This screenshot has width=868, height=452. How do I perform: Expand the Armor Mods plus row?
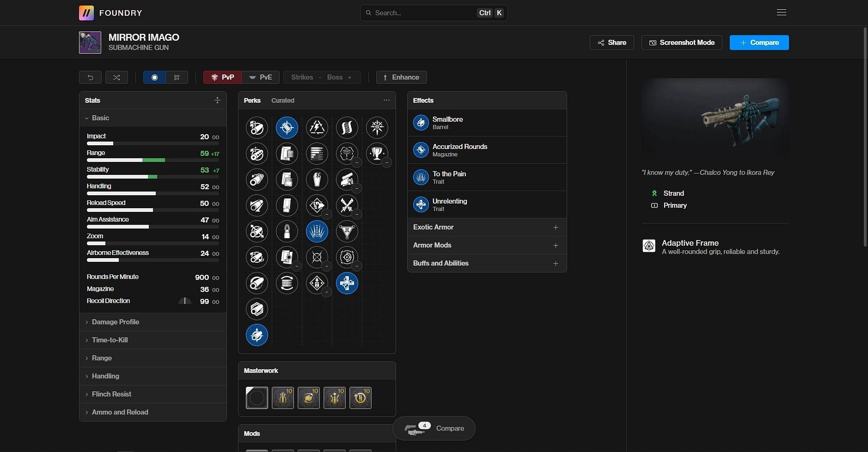point(487,245)
